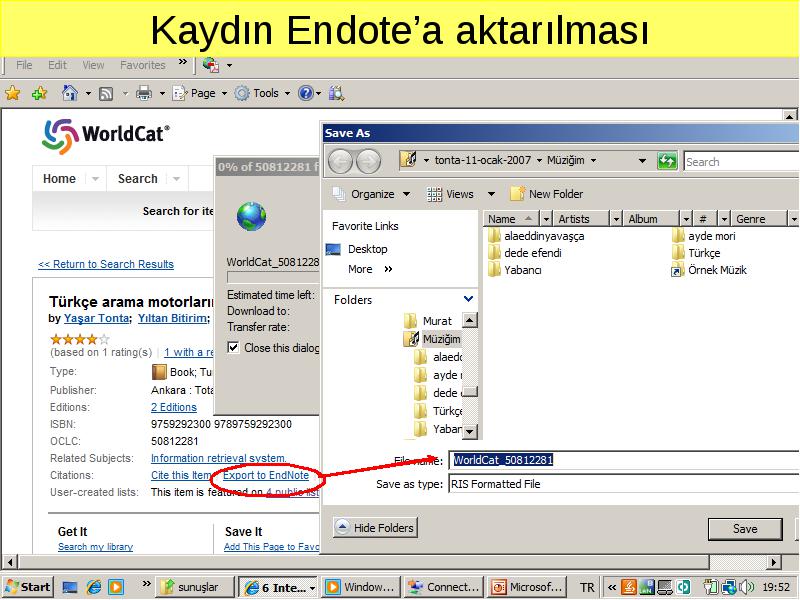Open the File menu

tap(24, 65)
